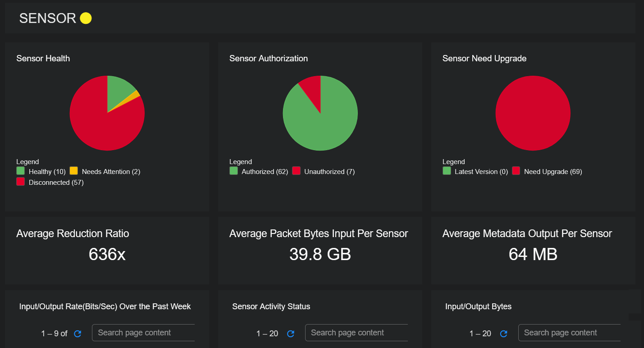
Task: Refresh the Input/Output Bytes panel
Action: pos(504,334)
